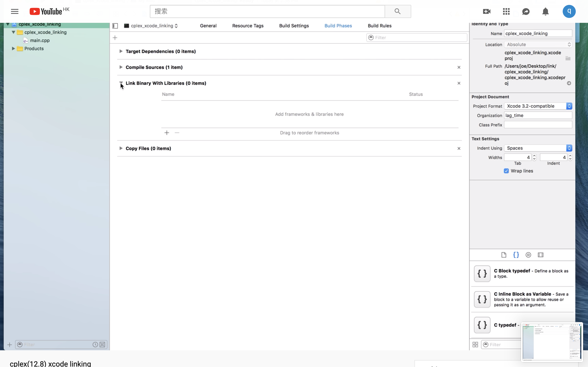Toggle the Wrap lines checkbox

pos(506,171)
